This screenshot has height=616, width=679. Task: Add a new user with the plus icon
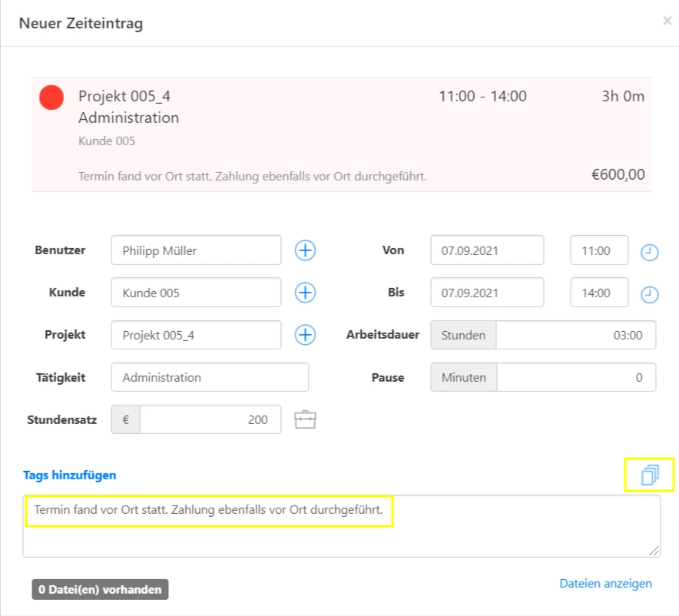[x=305, y=250]
